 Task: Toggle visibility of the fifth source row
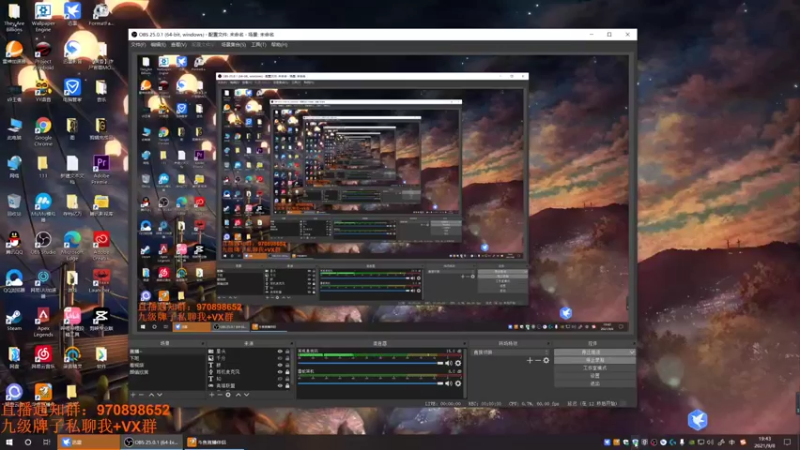point(280,379)
